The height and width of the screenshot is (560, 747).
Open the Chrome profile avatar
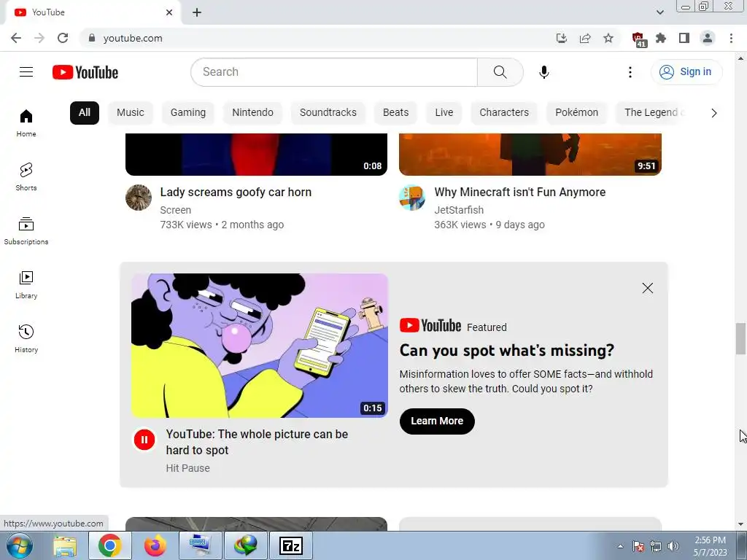pyautogui.click(x=708, y=38)
